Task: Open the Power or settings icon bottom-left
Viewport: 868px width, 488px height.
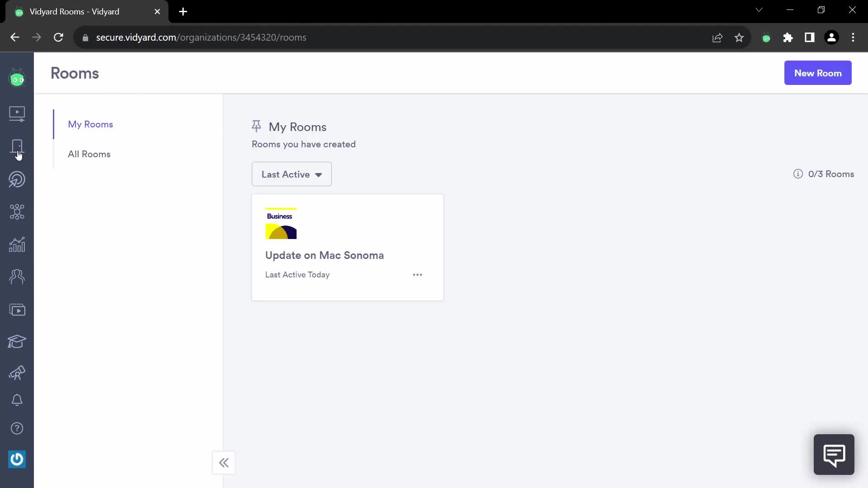Action: click(x=16, y=459)
